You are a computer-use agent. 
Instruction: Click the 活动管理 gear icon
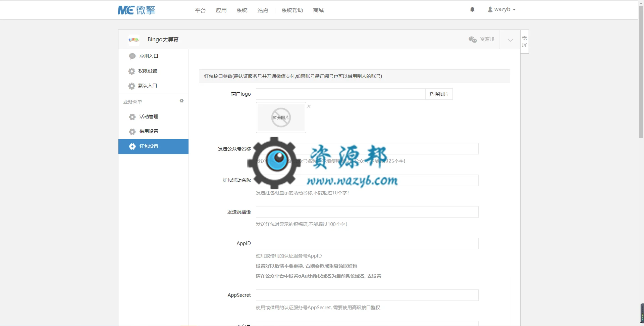tap(132, 117)
